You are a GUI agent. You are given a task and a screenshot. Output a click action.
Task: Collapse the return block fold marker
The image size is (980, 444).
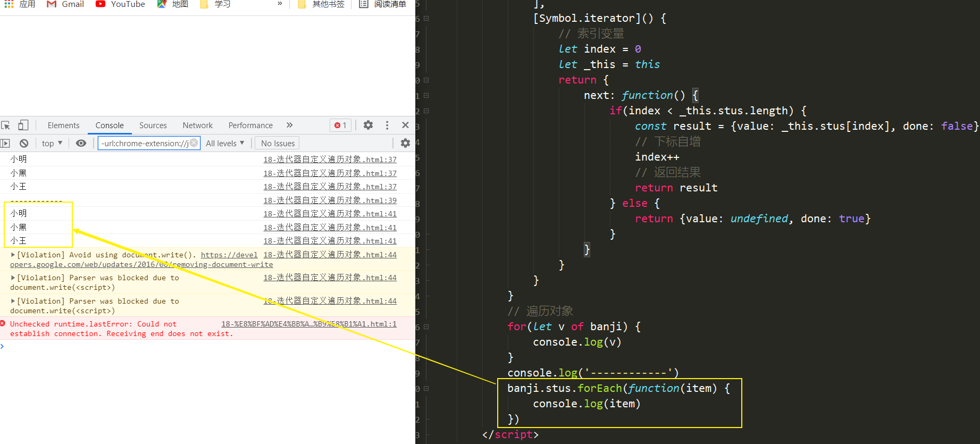coord(426,80)
